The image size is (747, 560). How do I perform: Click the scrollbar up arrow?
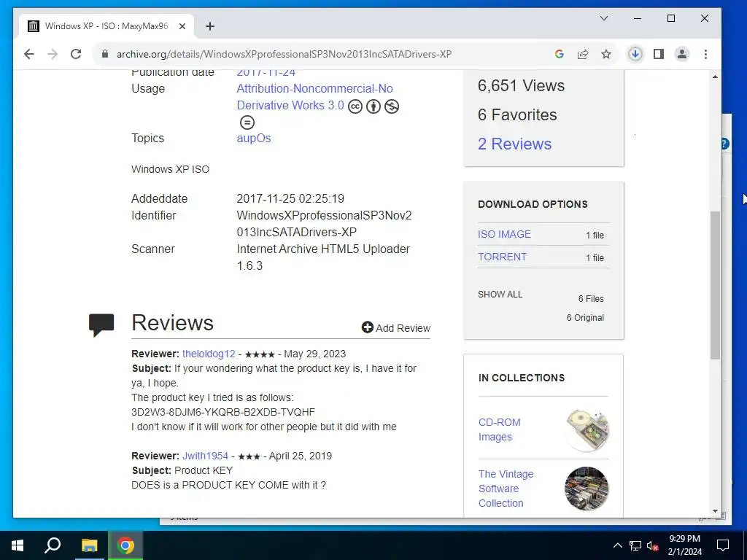715,76
